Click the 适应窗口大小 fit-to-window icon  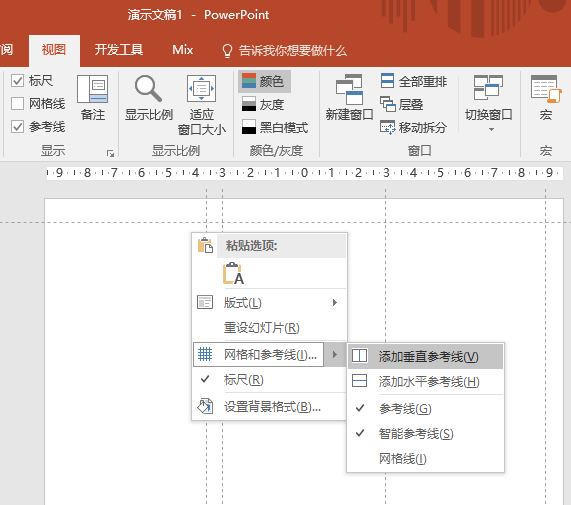[x=201, y=88]
